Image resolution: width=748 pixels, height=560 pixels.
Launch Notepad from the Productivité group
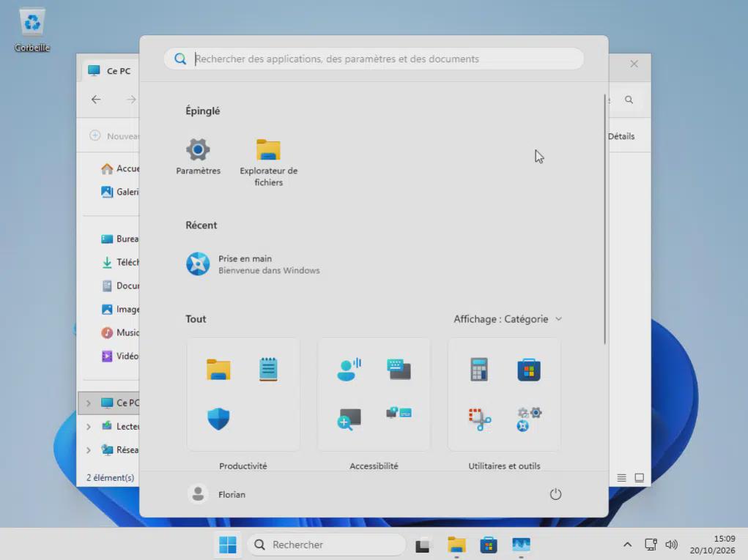coord(268,370)
